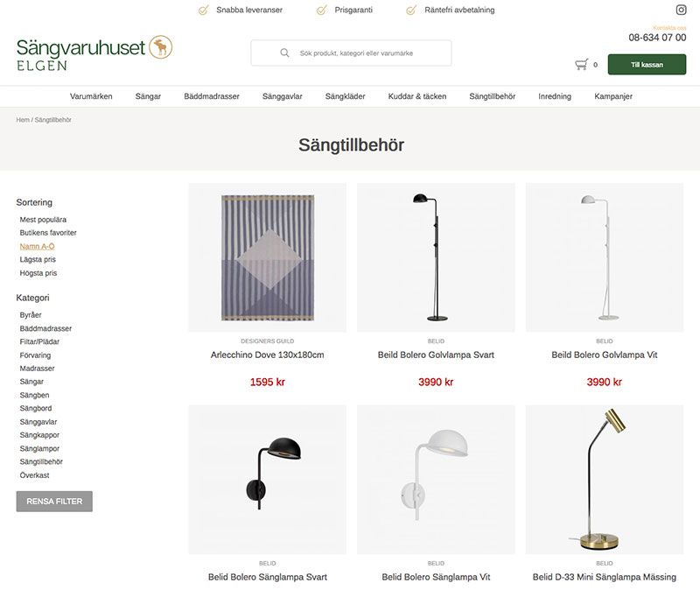The height and width of the screenshot is (590, 700).
Task: Click the search magnifier icon
Action: tap(284, 53)
